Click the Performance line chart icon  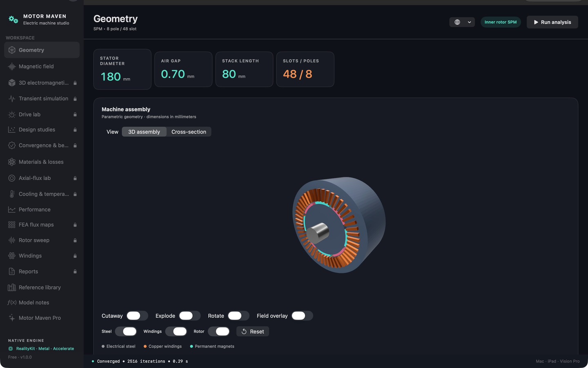click(x=12, y=209)
